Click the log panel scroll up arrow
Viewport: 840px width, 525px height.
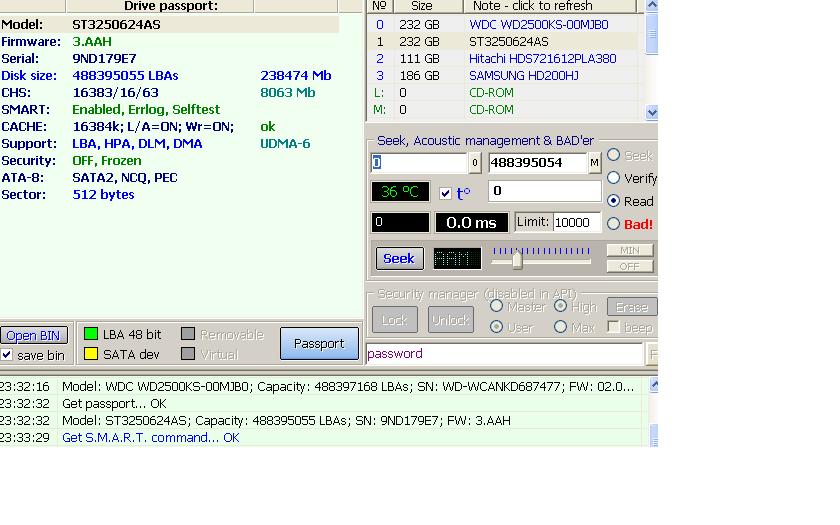click(x=654, y=385)
